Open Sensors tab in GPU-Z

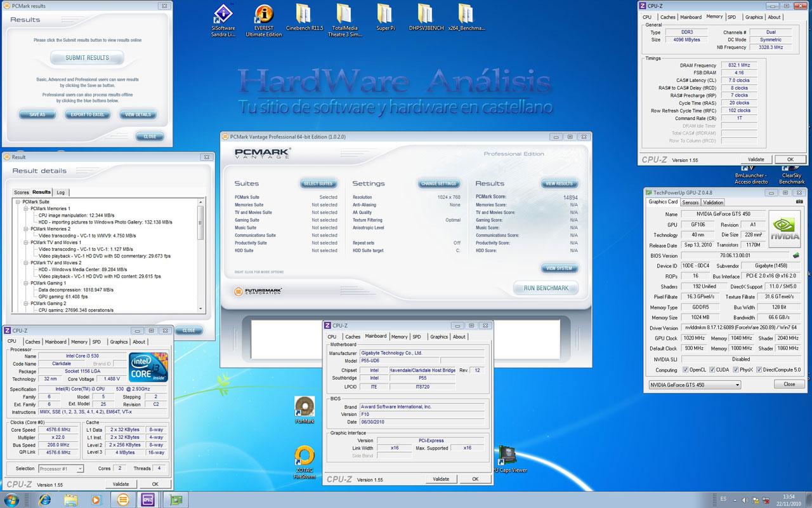click(x=690, y=203)
